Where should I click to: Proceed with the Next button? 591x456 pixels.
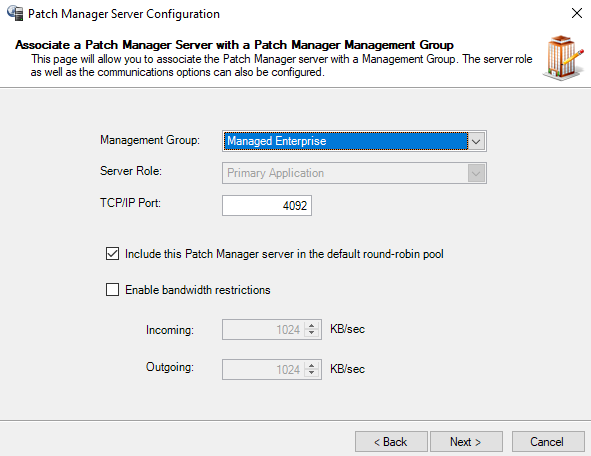coord(466,442)
